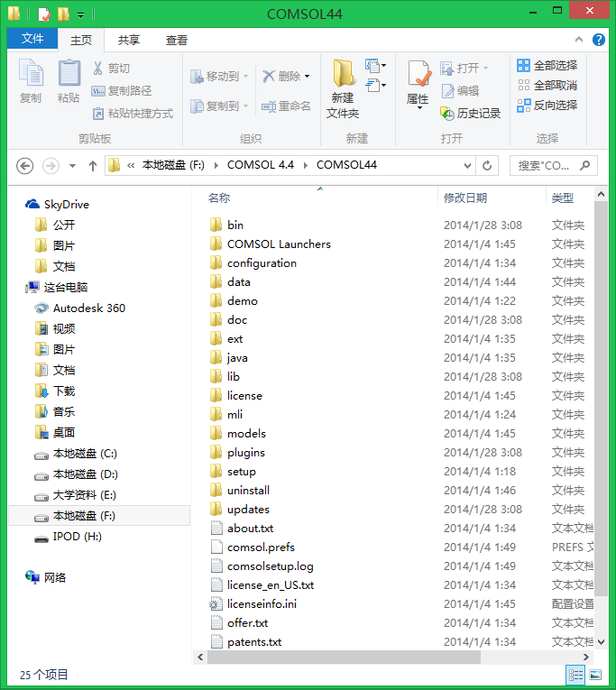Sort by Type (类型) column header
The image size is (616, 690).
pos(562,198)
